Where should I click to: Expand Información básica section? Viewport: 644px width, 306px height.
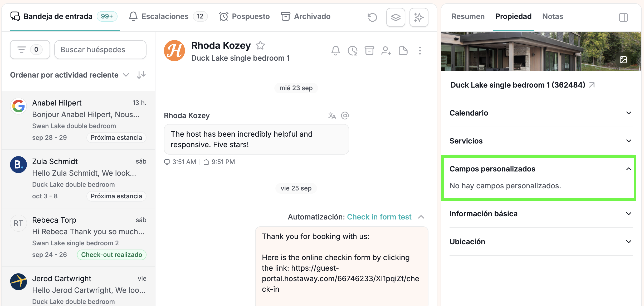point(541,214)
